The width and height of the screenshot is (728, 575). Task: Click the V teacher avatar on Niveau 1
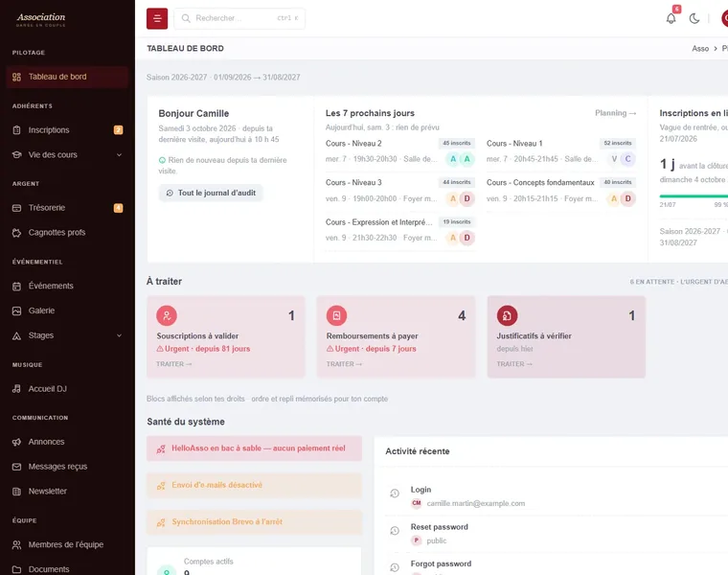coord(614,159)
